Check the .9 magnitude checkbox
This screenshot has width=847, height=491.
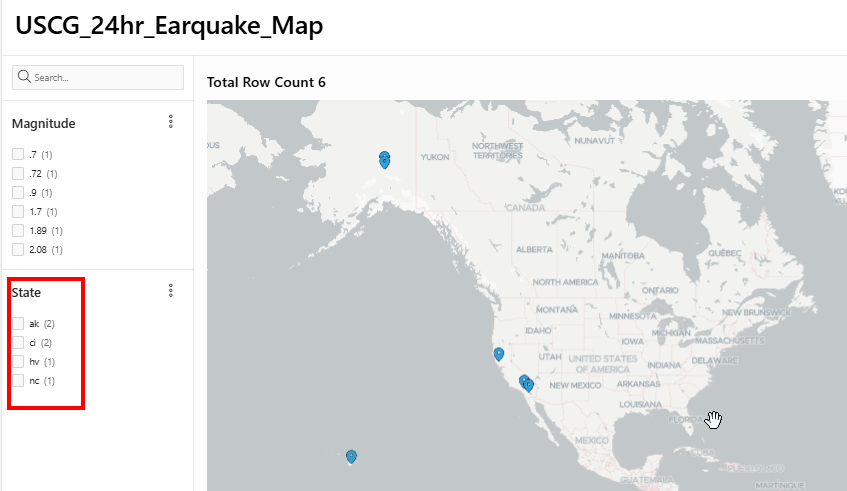point(18,192)
